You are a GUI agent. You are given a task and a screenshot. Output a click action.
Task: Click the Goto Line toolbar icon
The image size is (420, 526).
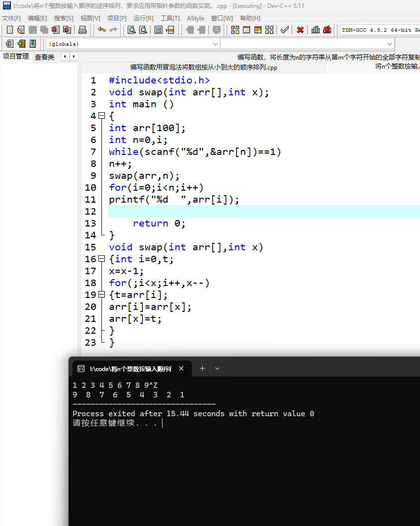pyautogui.click(x=170, y=30)
